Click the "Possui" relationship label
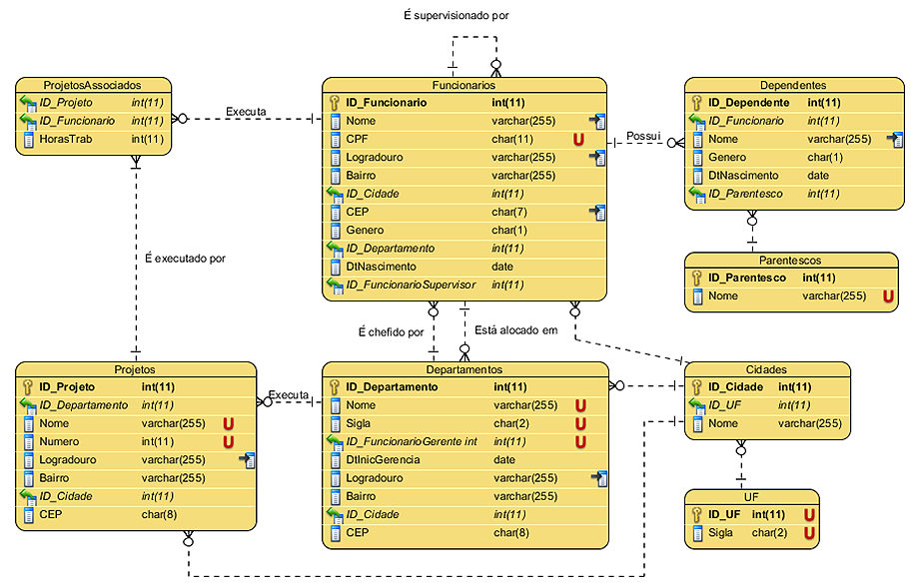Viewport: 911px width, 588px height. 643,136
